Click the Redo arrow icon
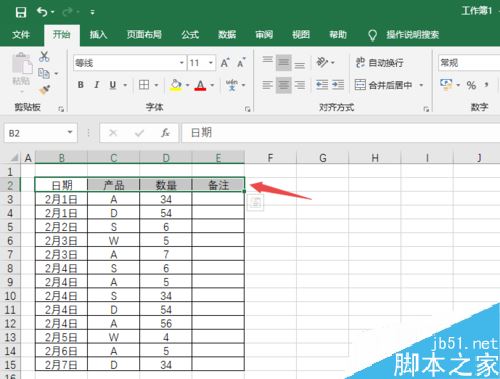This screenshot has height=379, width=500. point(68,12)
